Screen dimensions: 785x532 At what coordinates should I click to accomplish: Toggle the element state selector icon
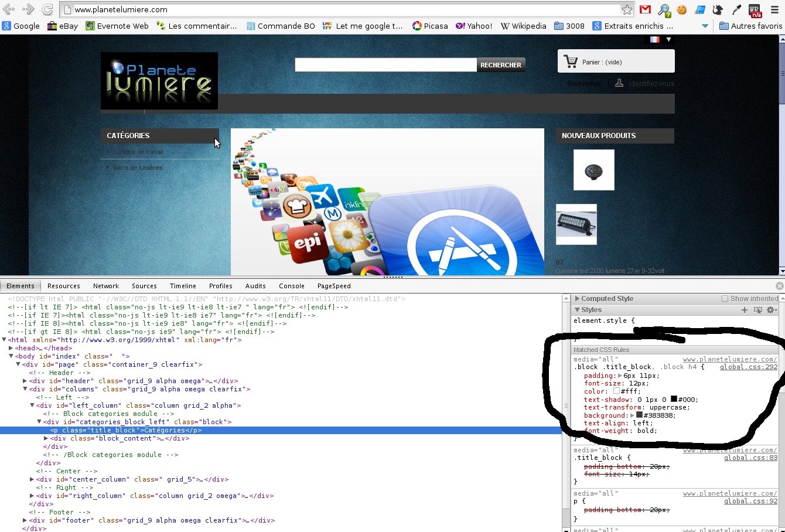[x=758, y=310]
